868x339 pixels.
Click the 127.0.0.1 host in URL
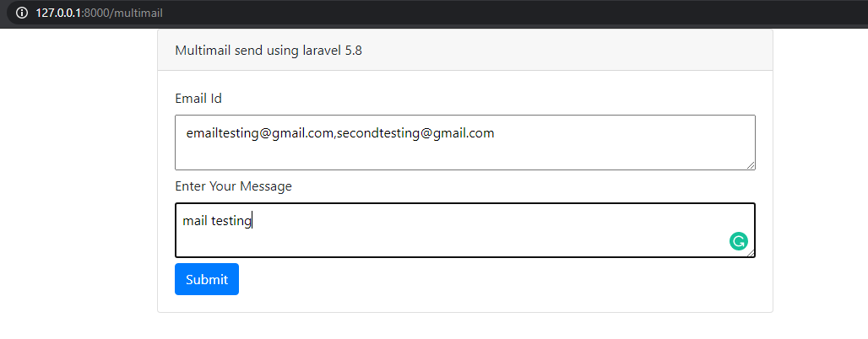[59, 13]
